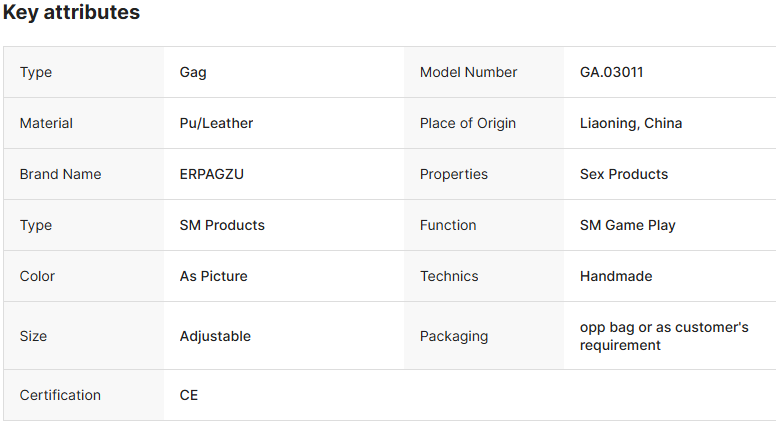Click the "Place of Origin" label
This screenshot has height=422, width=776.
468,123
